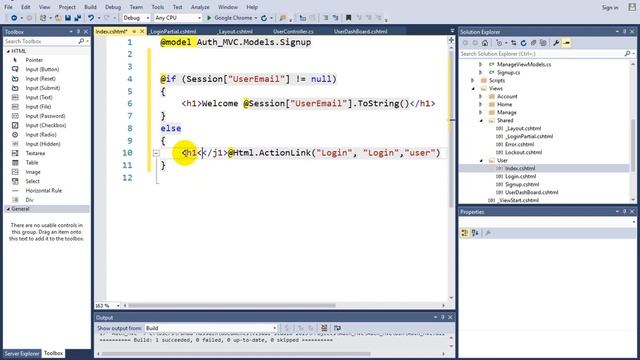640x360 pixels.
Task: Select Image item in Toolbox
Action: pyautogui.click(x=33, y=172)
